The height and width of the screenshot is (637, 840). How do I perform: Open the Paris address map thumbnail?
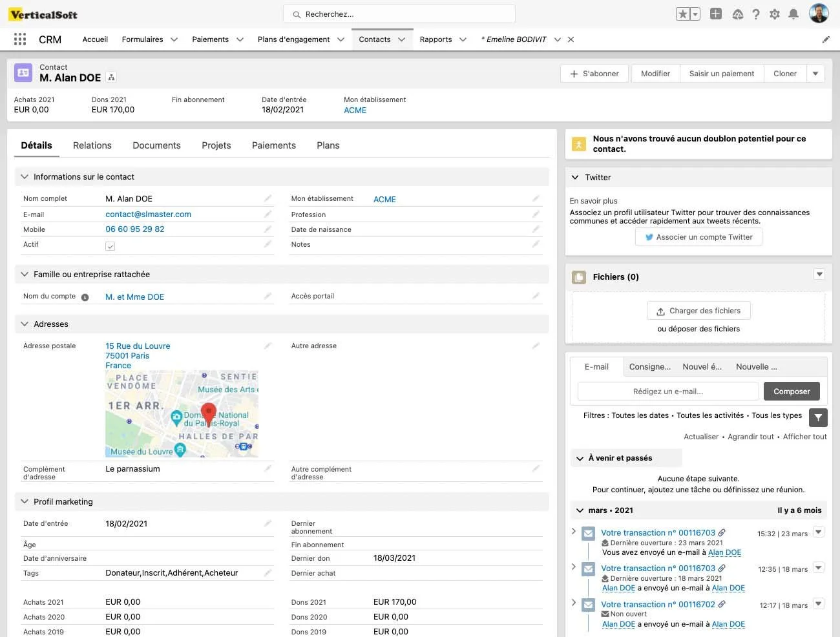182,414
